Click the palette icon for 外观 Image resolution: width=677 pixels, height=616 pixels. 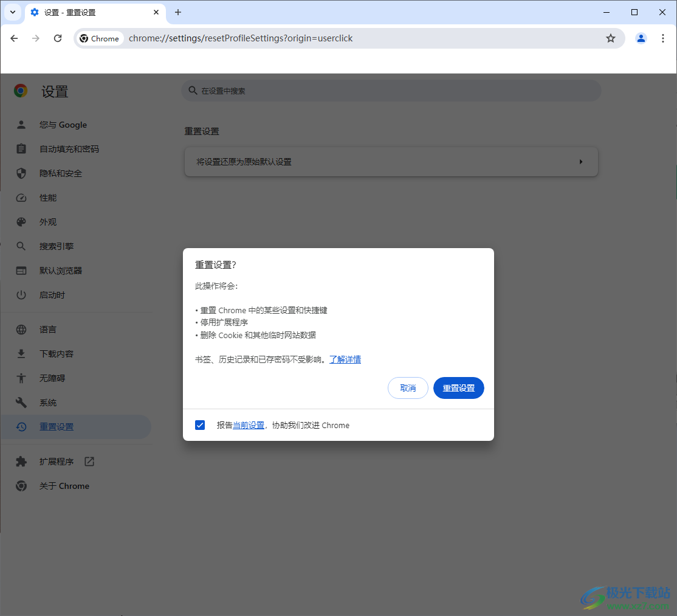coord(21,222)
